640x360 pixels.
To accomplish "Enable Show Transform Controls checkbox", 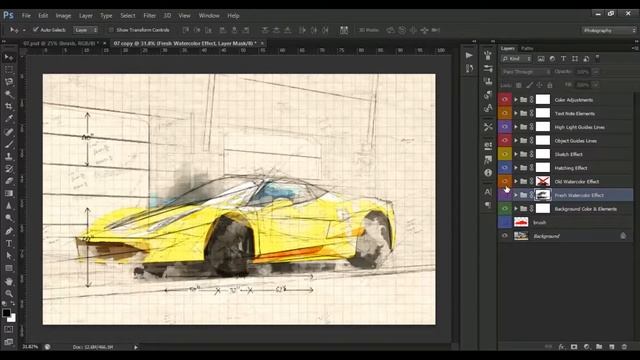I will 111,30.
